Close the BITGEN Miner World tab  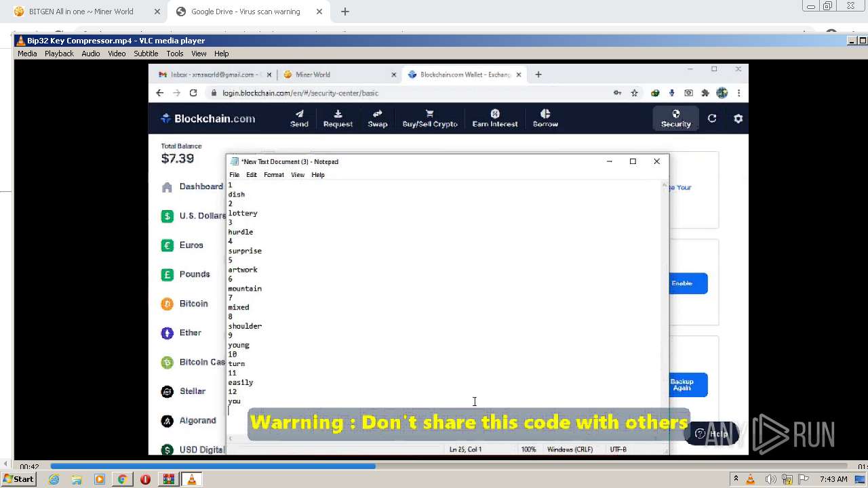coord(157,12)
